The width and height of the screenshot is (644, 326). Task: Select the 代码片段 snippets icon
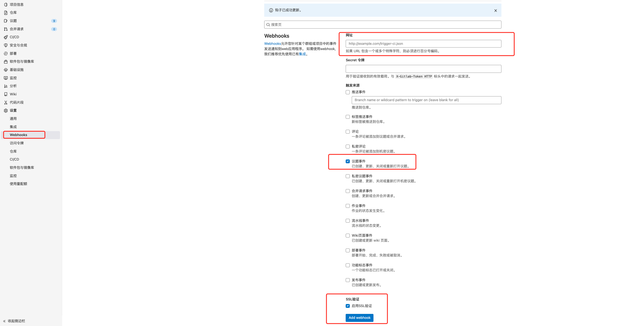[x=6, y=102]
